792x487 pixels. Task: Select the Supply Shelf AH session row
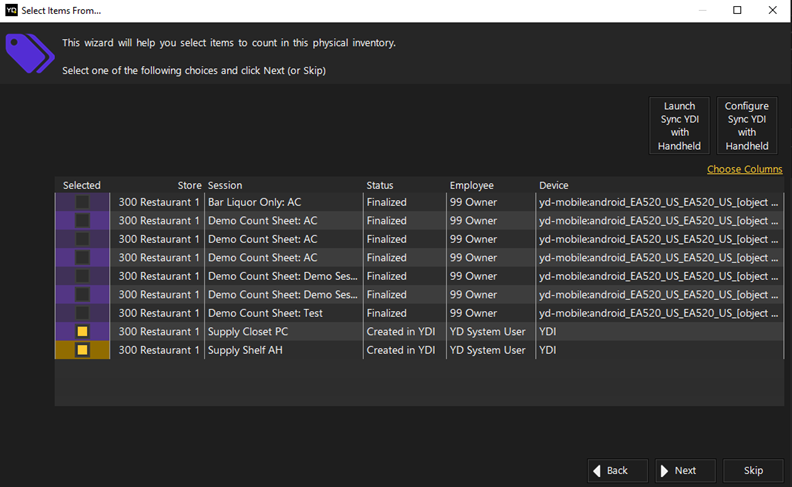click(419, 350)
